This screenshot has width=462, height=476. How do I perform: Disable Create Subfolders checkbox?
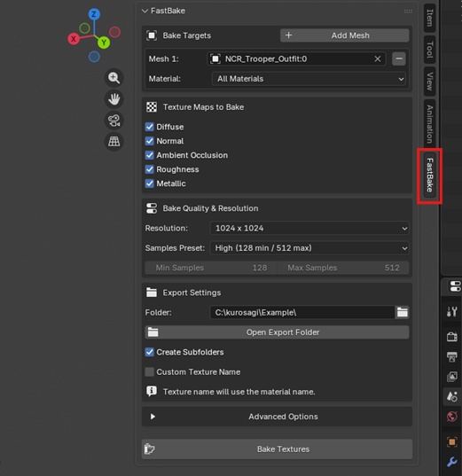pyautogui.click(x=150, y=352)
